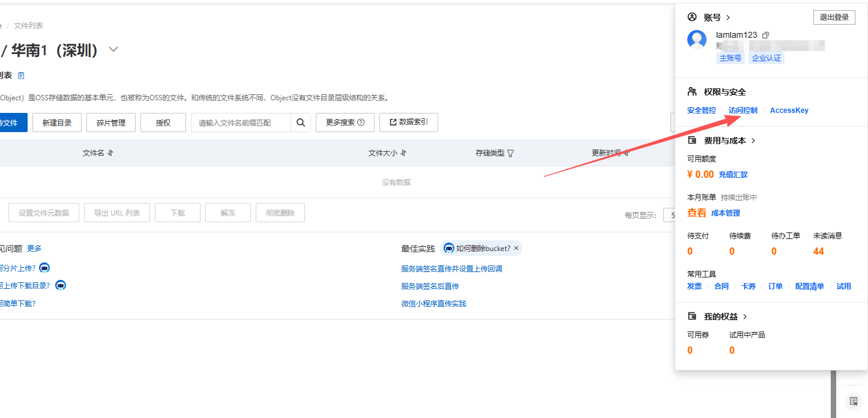Viewport: 868px width, 418px height.
Task: Click the search magnifier icon
Action: tap(301, 123)
